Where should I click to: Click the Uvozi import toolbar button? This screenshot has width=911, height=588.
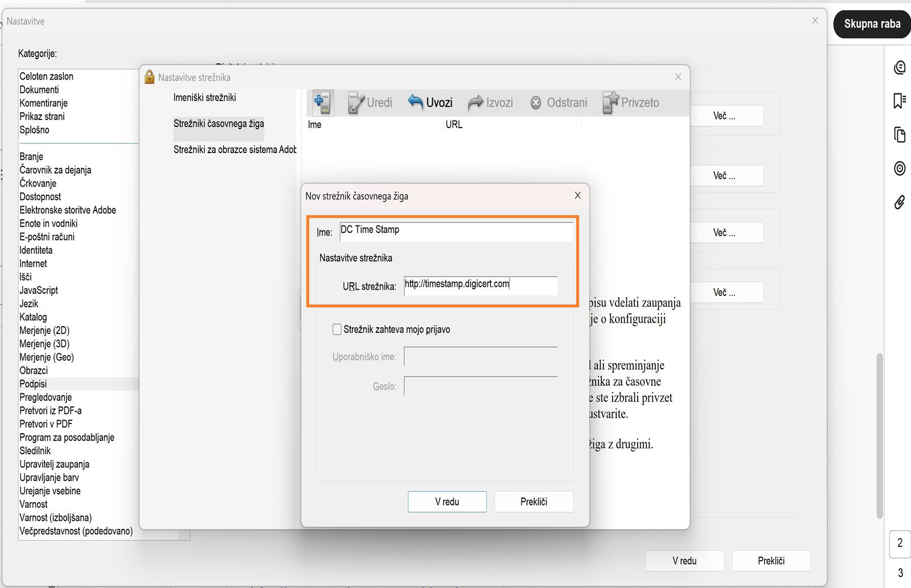[x=430, y=102]
